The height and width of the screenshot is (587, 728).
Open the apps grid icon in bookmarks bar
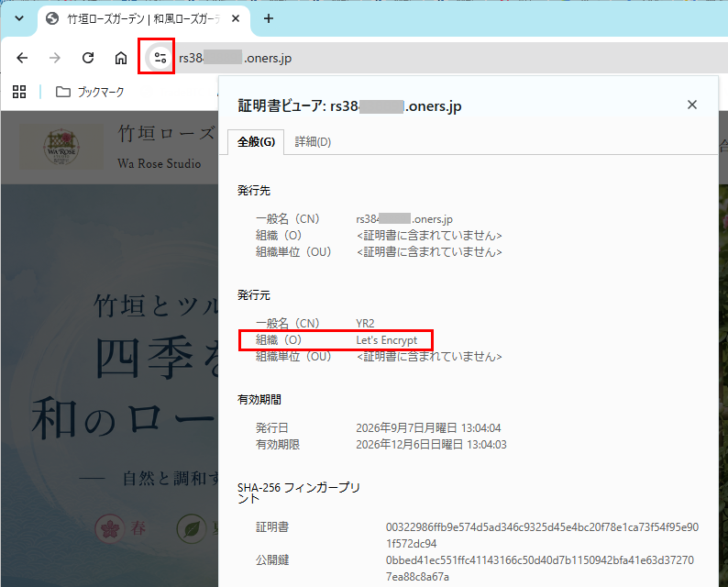coord(19,92)
